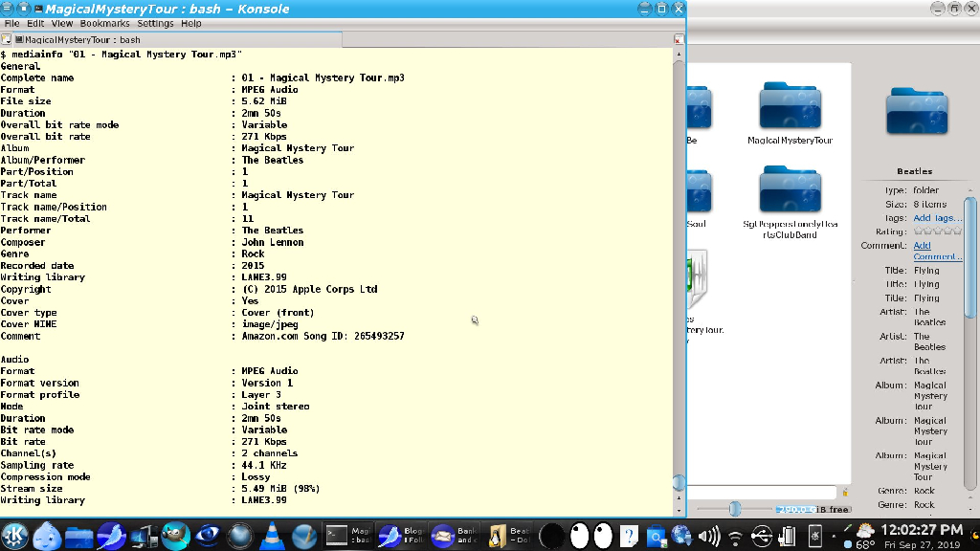This screenshot has height=551, width=980.
Task: Click the new tab icon left of the bash tab
Action: (x=7, y=39)
